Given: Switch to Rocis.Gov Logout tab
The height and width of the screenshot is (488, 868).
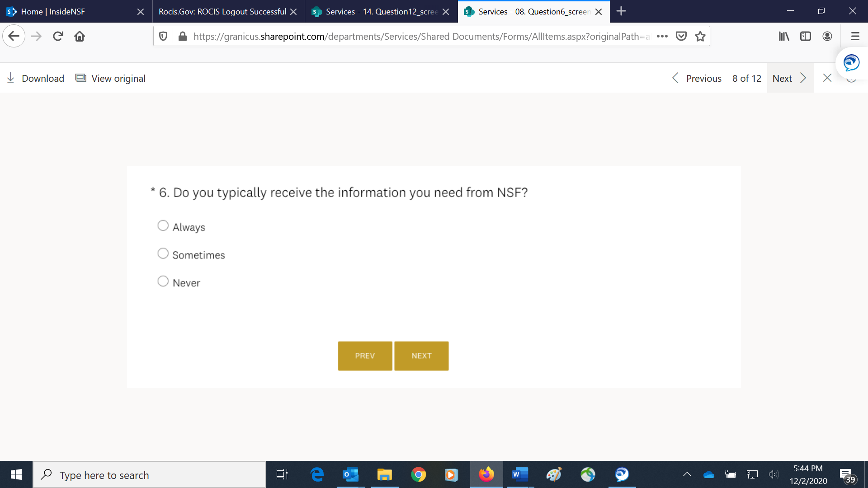Looking at the screenshot, I should (222, 11).
